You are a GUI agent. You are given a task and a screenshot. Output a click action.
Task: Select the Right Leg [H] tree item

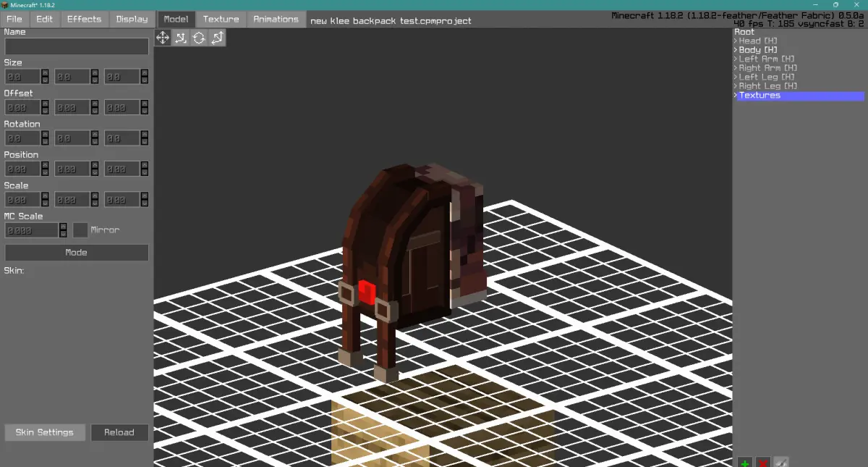[x=768, y=86]
